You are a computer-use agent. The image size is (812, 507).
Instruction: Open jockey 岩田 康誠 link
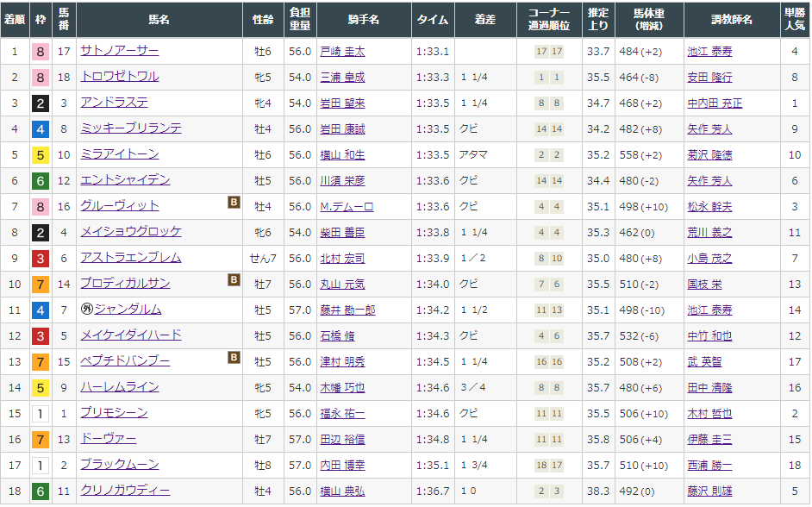342,129
